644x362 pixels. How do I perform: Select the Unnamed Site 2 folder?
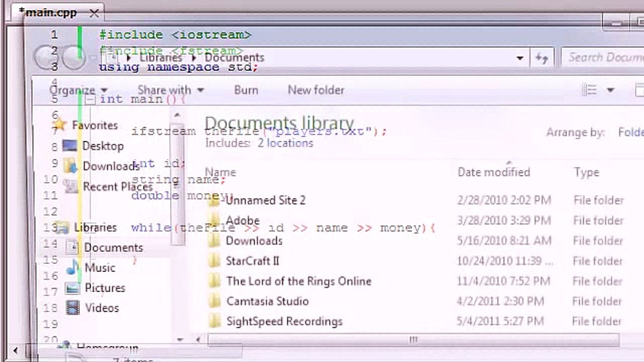[265, 200]
